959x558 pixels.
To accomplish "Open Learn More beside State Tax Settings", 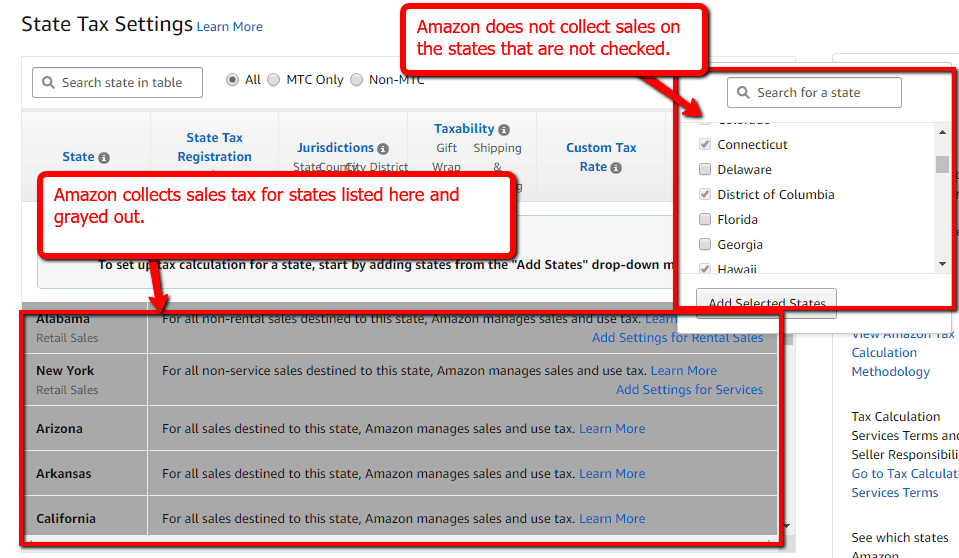I will coord(229,27).
